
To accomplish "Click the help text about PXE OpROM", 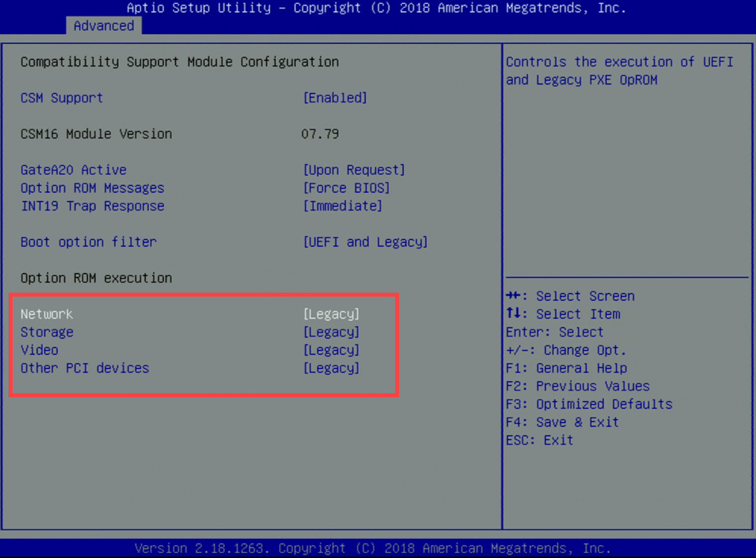I will tap(620, 71).
